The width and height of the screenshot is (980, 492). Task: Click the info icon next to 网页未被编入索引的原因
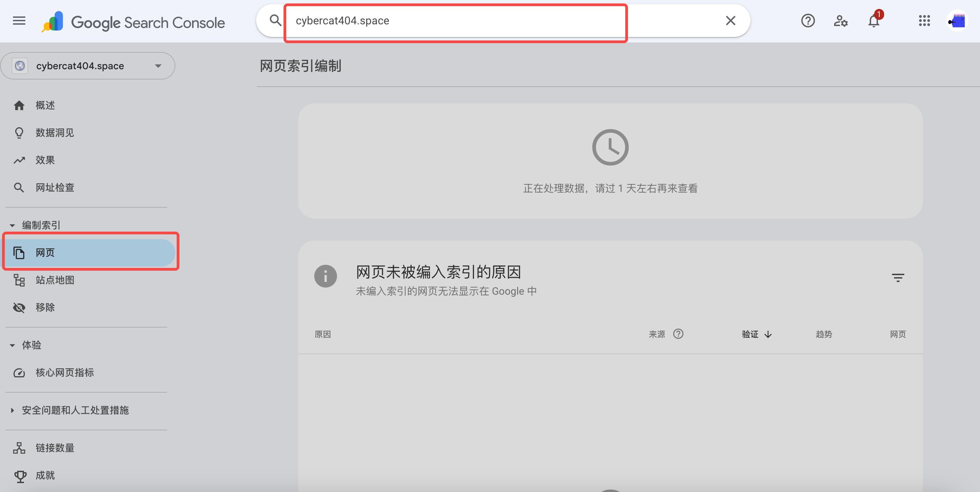[325, 276]
